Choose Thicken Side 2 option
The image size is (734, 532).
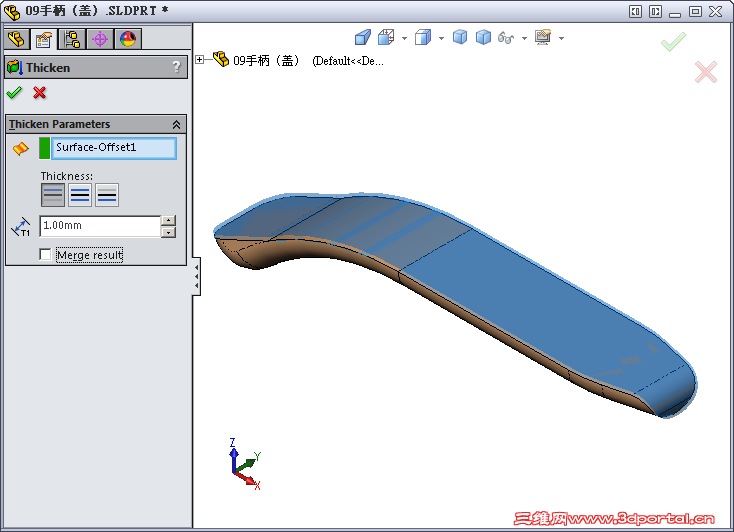tap(107, 195)
